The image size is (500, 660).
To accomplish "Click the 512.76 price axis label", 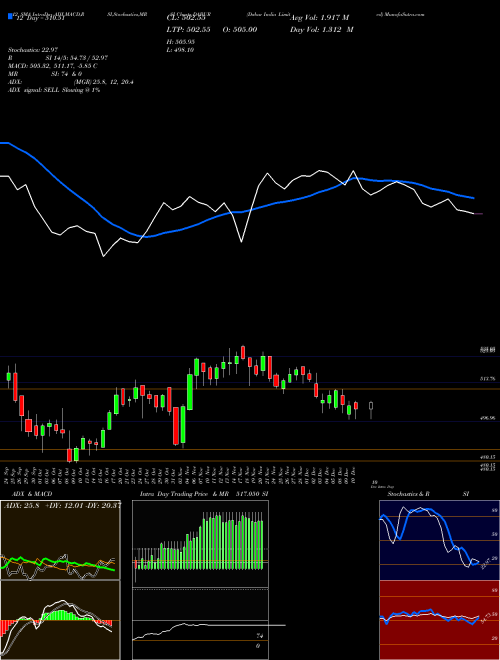I will coord(488,379).
